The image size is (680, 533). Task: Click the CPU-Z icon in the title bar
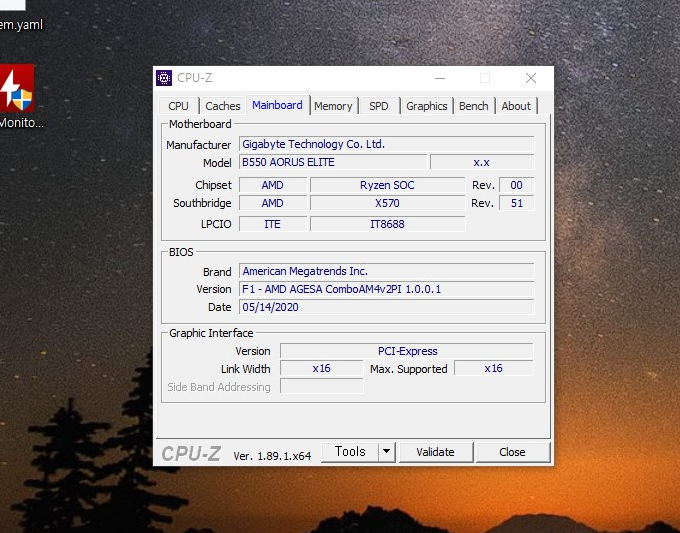click(x=165, y=78)
